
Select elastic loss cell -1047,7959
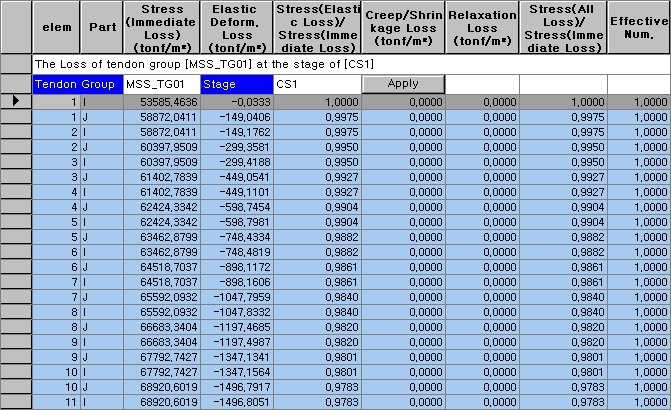coord(237,297)
